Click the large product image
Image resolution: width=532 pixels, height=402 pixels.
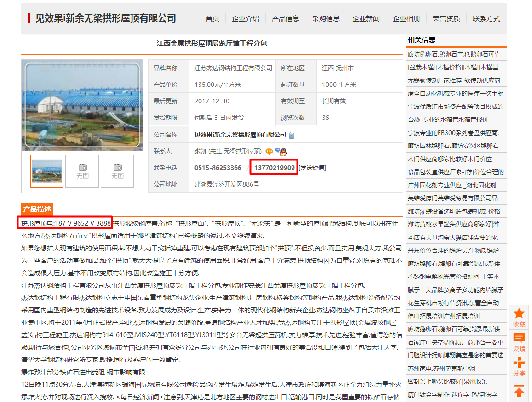[x=82, y=105]
